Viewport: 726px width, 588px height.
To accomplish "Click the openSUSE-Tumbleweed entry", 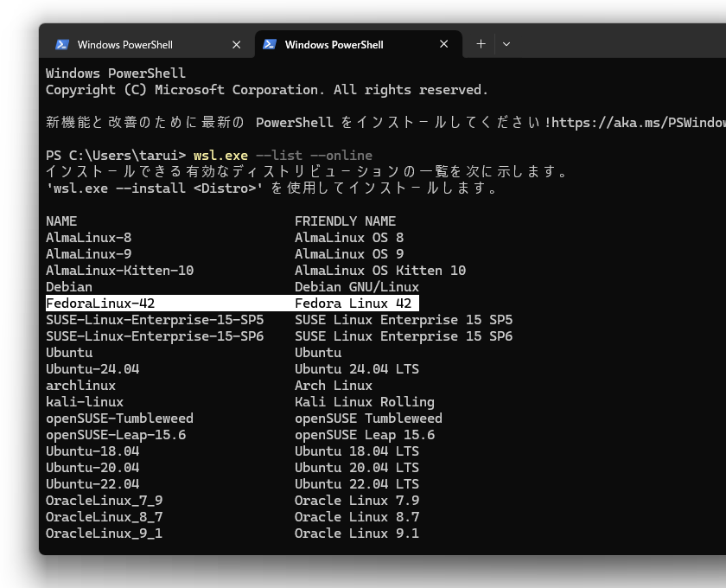I will pyautogui.click(x=121, y=418).
